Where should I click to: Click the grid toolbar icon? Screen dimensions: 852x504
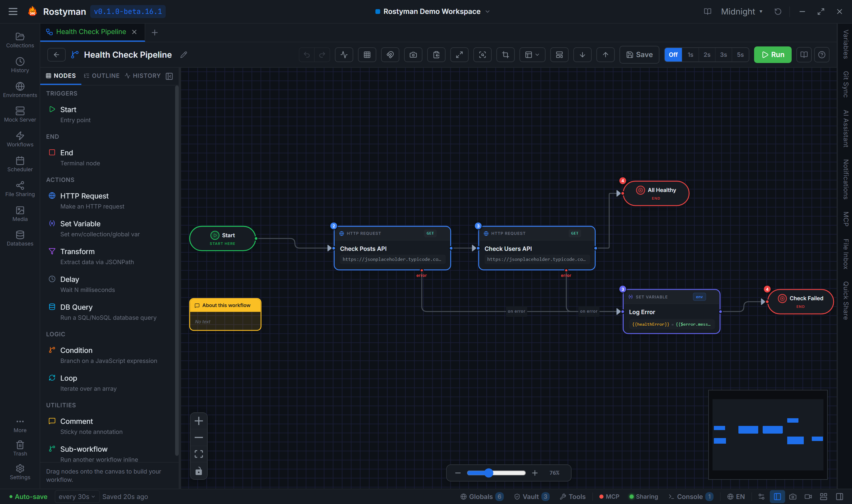pyautogui.click(x=367, y=55)
